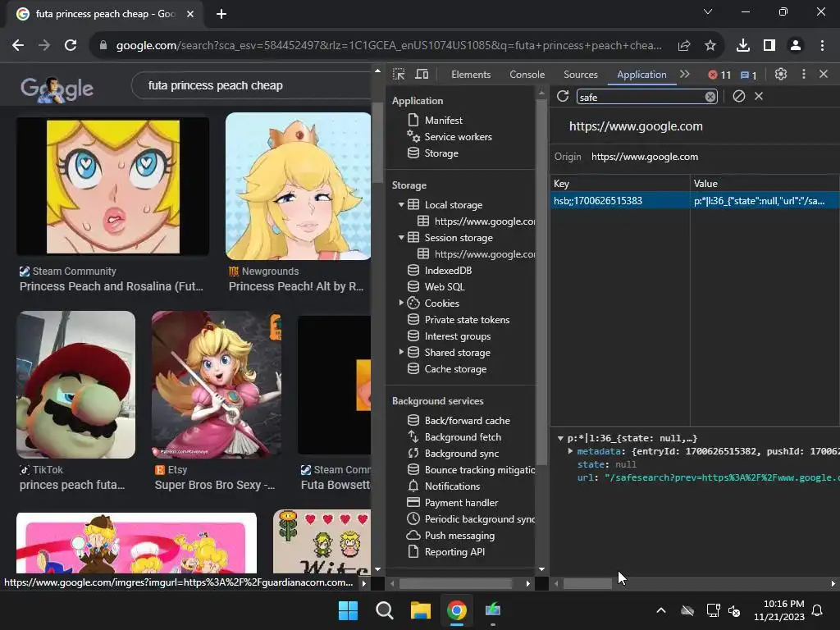The width and height of the screenshot is (840, 630).
Task: Click the red errors count badge
Action: [x=719, y=75]
